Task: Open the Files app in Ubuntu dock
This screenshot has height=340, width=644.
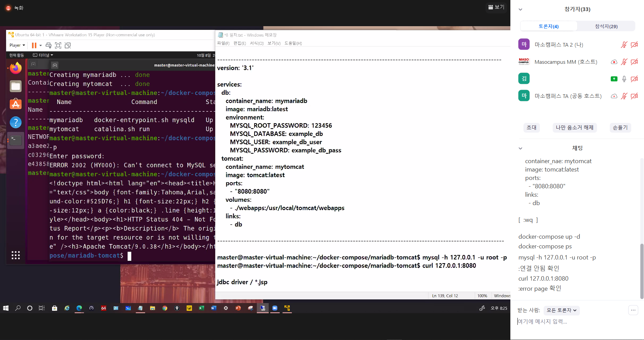Action: coord(15,86)
